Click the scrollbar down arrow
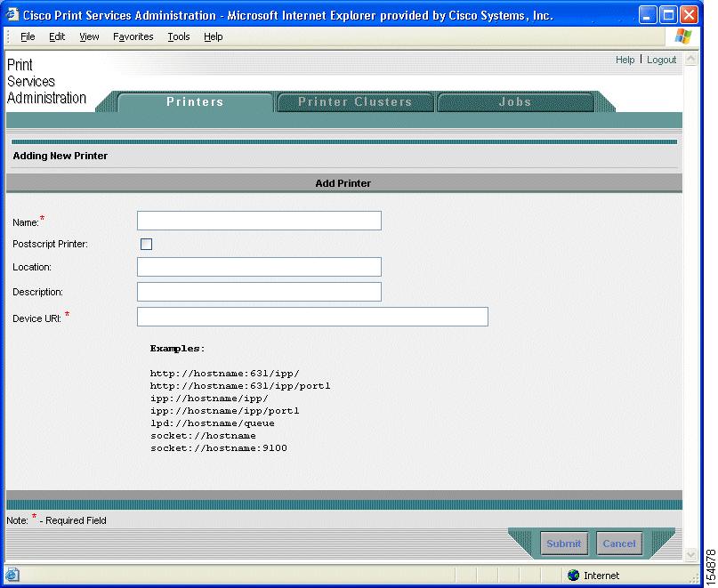718x588 pixels. click(x=690, y=554)
